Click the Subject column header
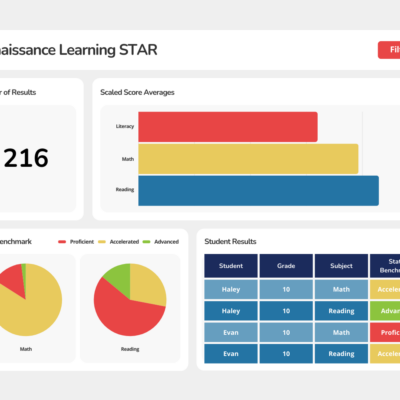400x400 pixels. 341,266
